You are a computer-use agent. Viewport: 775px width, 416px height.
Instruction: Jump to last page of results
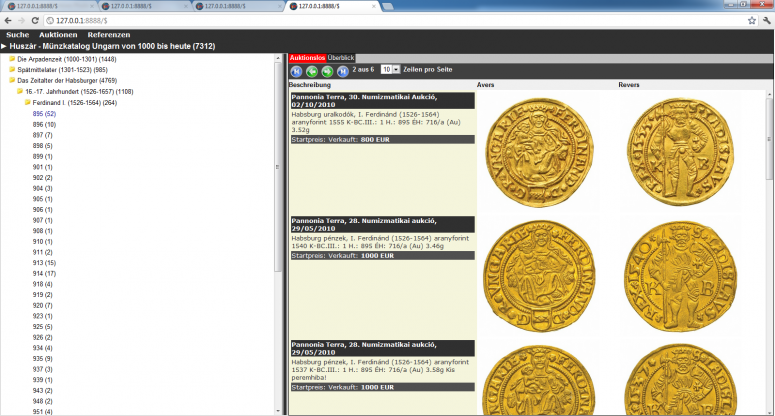(343, 72)
